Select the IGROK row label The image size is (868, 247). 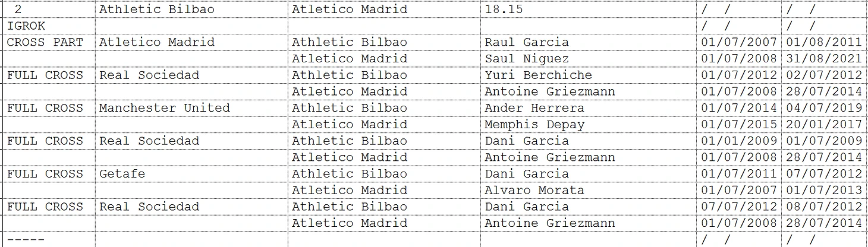(49, 26)
